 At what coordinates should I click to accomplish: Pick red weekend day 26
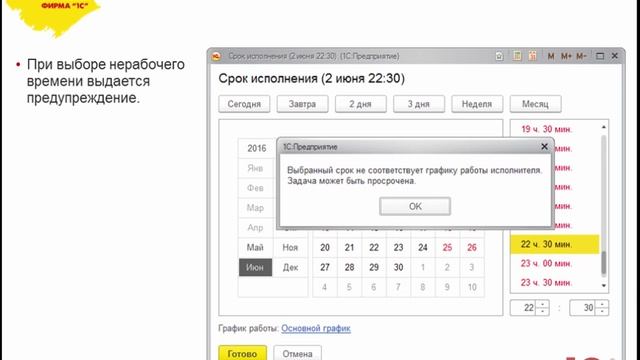(472, 247)
